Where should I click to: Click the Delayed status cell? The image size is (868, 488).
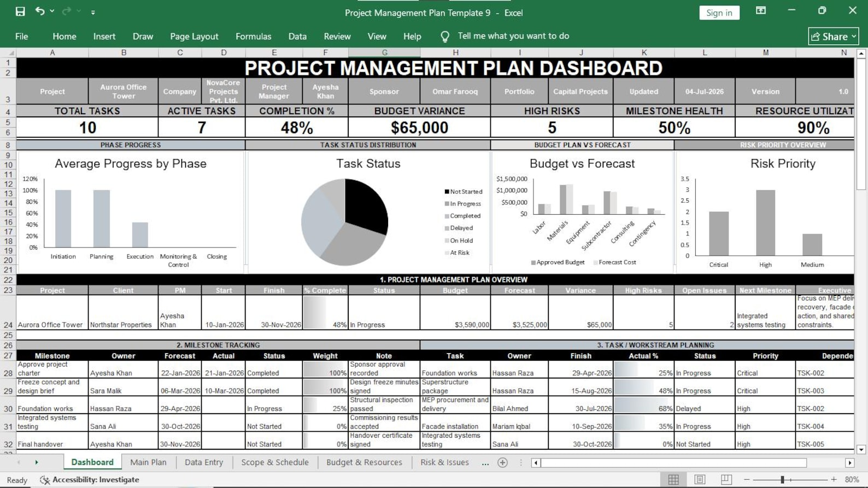705,405
